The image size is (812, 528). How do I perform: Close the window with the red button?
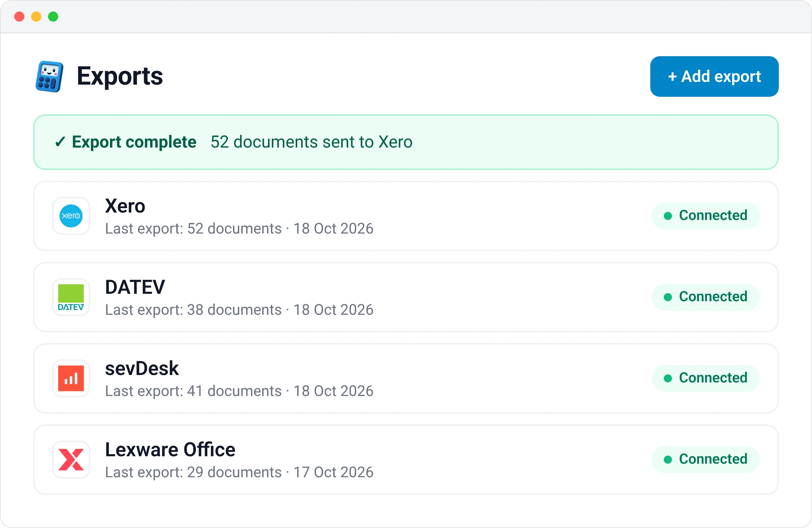[x=19, y=17]
